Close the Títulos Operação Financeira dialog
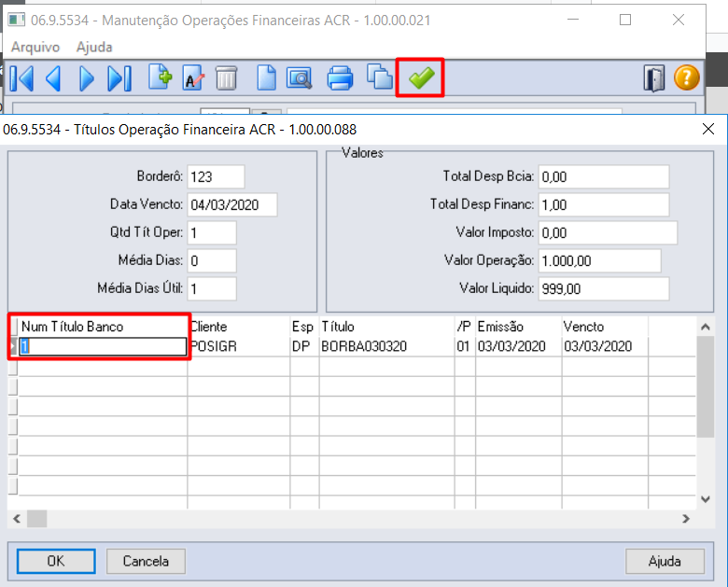 [x=708, y=129]
